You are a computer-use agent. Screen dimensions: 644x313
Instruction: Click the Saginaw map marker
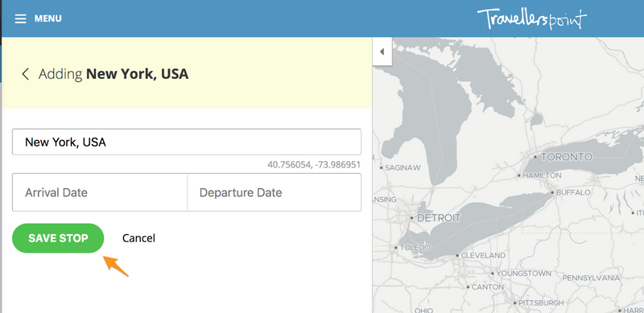pos(382,167)
